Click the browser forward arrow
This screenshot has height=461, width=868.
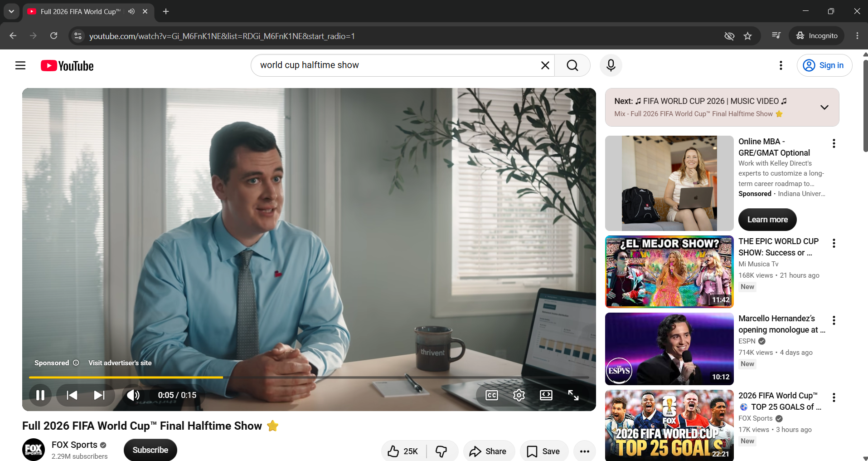[33, 35]
